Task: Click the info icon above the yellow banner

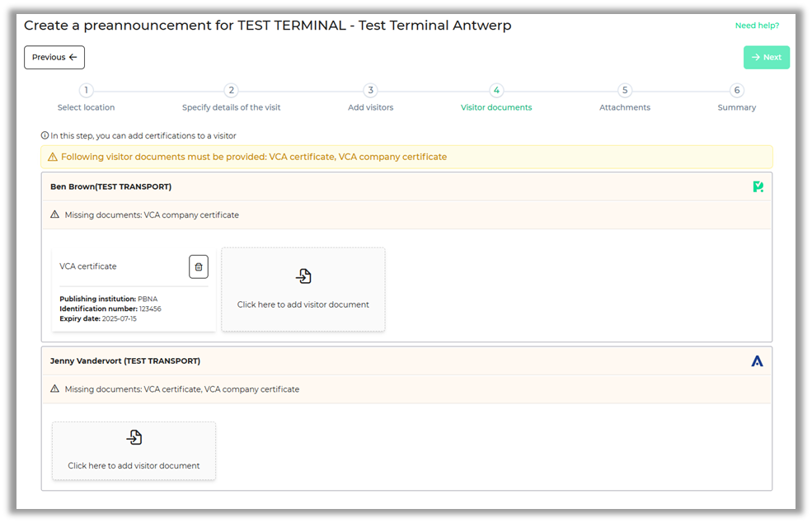Action: coord(45,136)
